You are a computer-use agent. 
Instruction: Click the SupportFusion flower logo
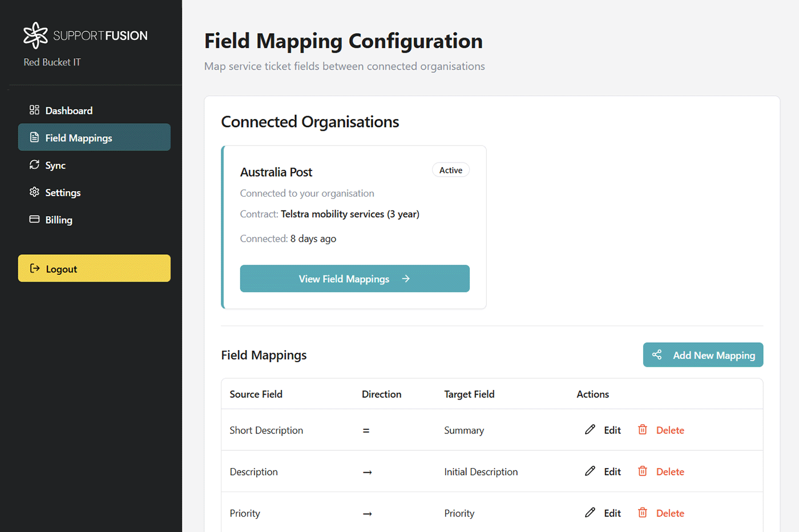[x=35, y=35]
